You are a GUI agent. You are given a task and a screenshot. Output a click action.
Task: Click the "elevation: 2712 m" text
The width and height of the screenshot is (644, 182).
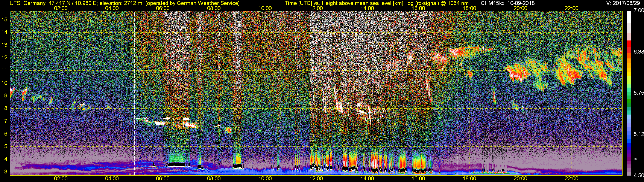click(121, 3)
